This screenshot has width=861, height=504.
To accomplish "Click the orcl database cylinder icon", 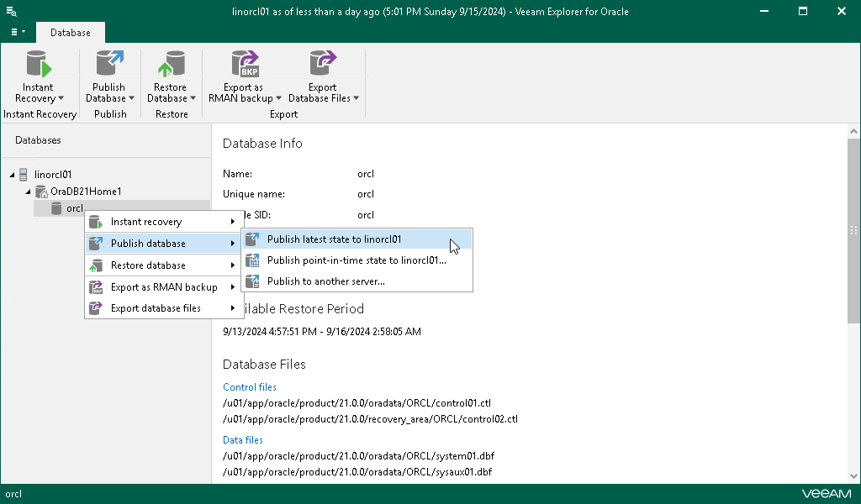I will click(x=56, y=208).
